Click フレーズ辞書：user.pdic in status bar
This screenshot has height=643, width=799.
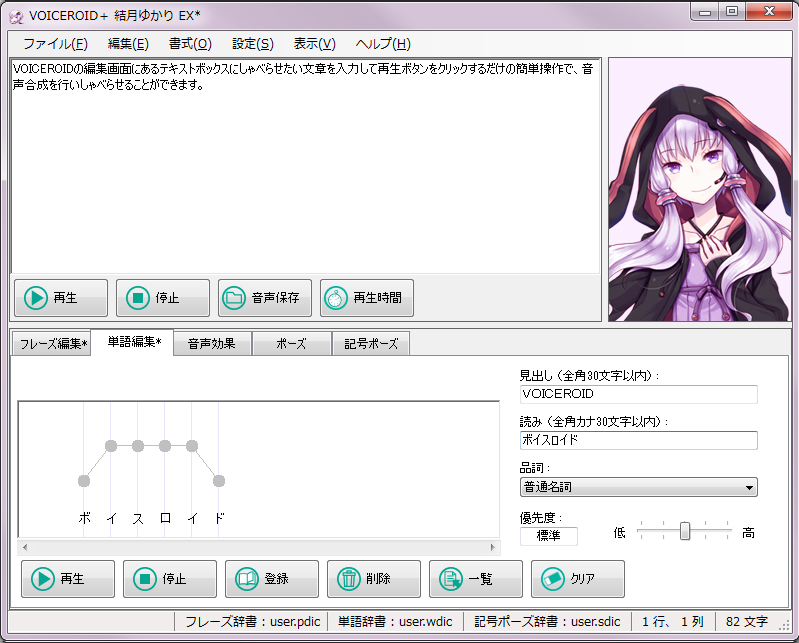tap(252, 622)
